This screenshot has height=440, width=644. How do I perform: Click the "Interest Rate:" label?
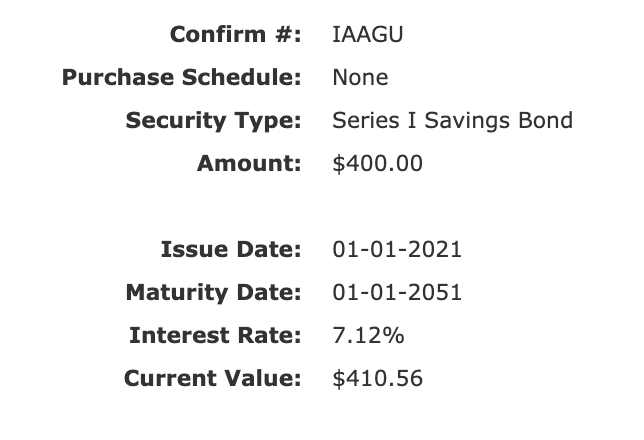215,336
